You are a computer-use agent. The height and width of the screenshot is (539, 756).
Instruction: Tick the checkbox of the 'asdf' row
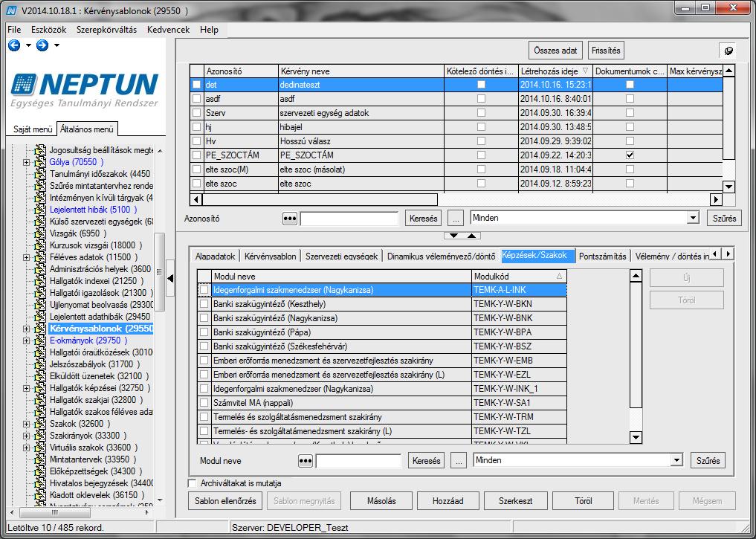point(197,99)
